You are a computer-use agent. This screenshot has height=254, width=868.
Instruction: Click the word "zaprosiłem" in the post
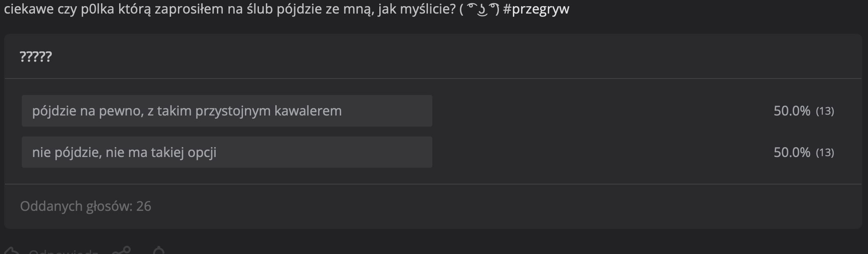click(x=189, y=9)
